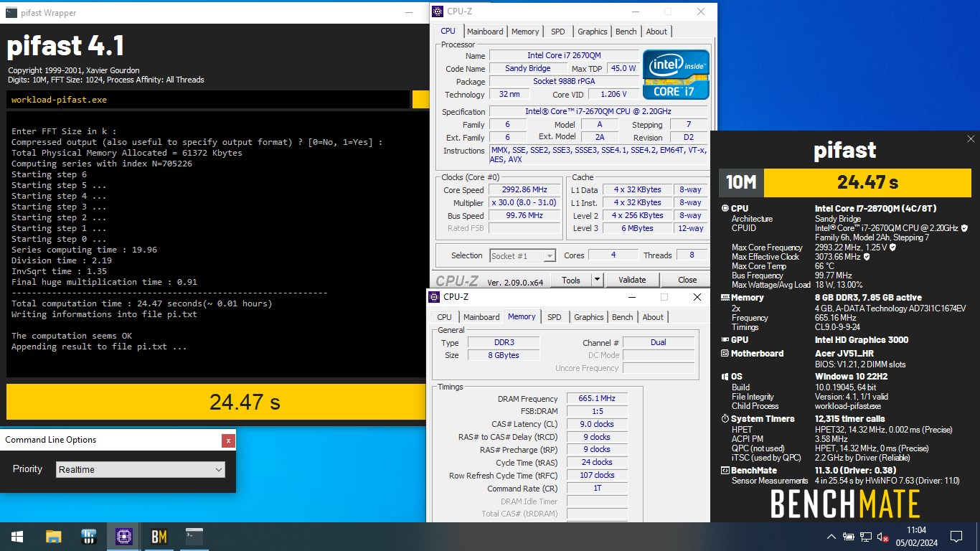Image resolution: width=980 pixels, height=551 pixels.
Task: Click the Core Speed value 2992.86 MHz
Action: [526, 190]
